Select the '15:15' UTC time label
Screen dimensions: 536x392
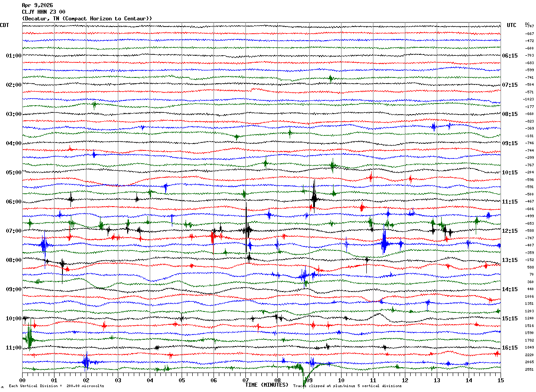click(510, 319)
